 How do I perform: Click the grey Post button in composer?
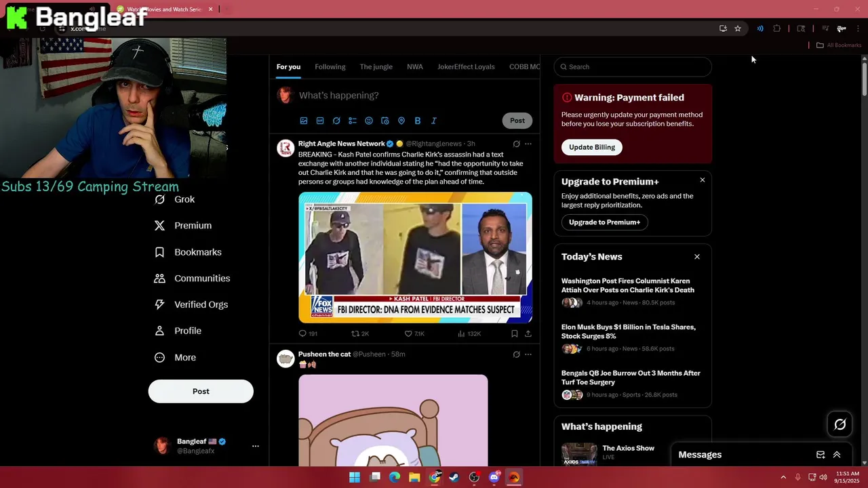tap(517, 121)
